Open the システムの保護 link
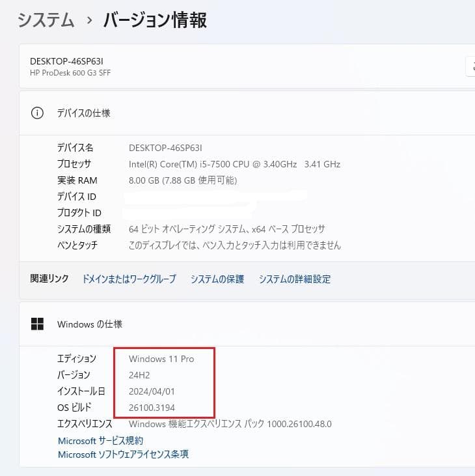The width and height of the screenshot is (475, 476). [x=217, y=279]
